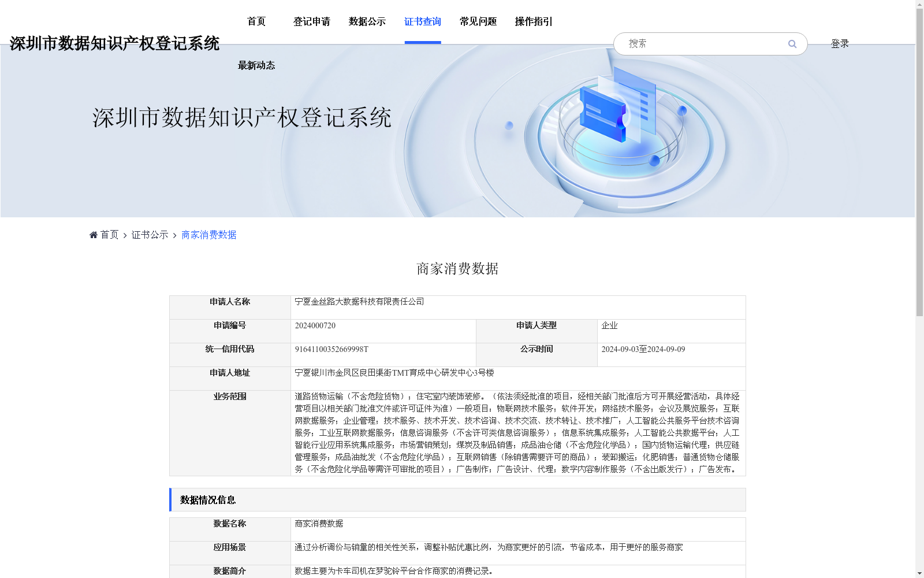Click the 业务范围 label cell
Viewport: 924px width, 578px height.
(x=230, y=433)
